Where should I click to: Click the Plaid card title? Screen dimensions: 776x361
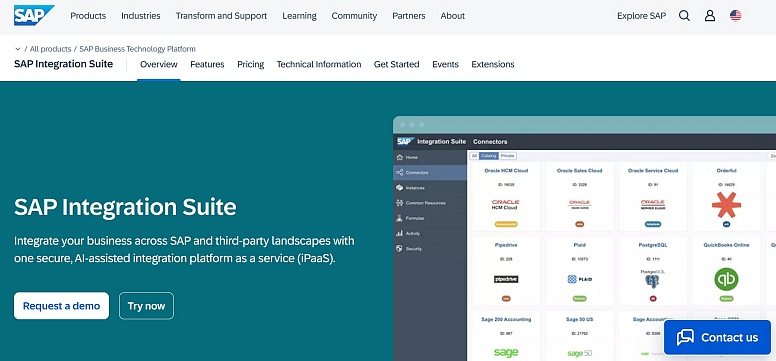[580, 245]
